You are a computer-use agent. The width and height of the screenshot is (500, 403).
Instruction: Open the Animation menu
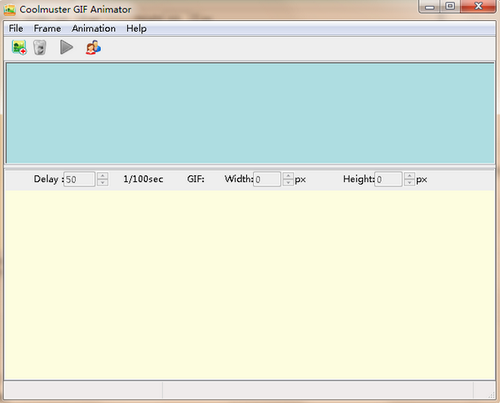pyautogui.click(x=94, y=28)
